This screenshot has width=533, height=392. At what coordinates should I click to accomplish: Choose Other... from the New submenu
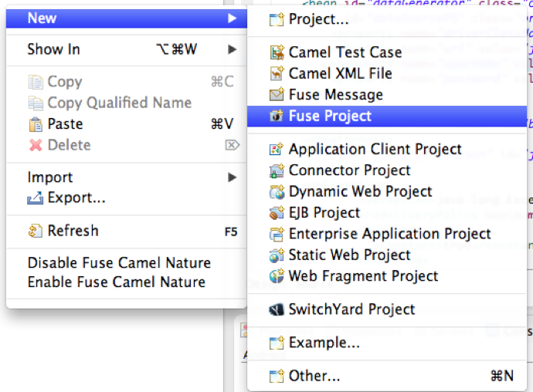pos(387,376)
